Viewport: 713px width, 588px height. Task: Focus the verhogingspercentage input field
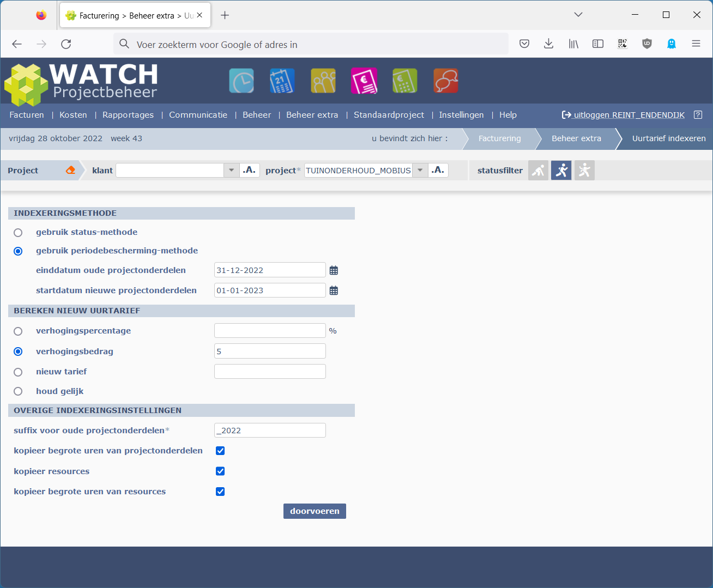pyautogui.click(x=270, y=331)
